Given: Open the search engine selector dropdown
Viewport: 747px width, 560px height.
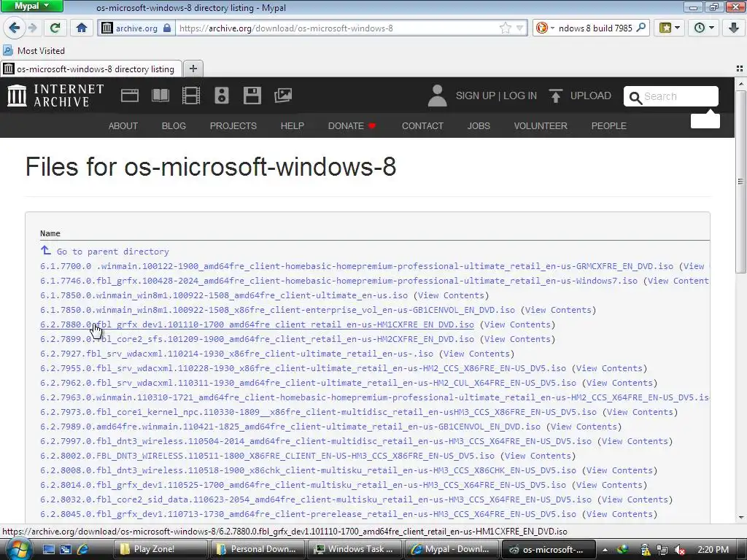Looking at the screenshot, I should pos(545,28).
